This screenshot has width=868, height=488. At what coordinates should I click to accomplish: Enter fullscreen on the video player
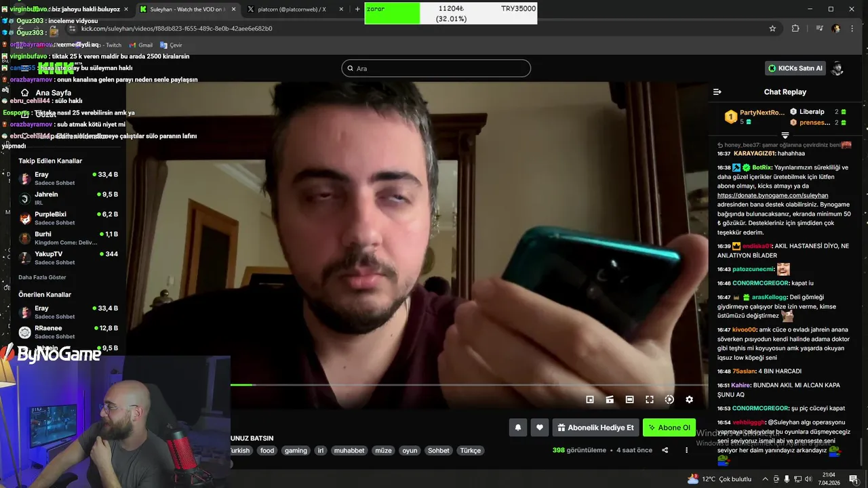(649, 400)
